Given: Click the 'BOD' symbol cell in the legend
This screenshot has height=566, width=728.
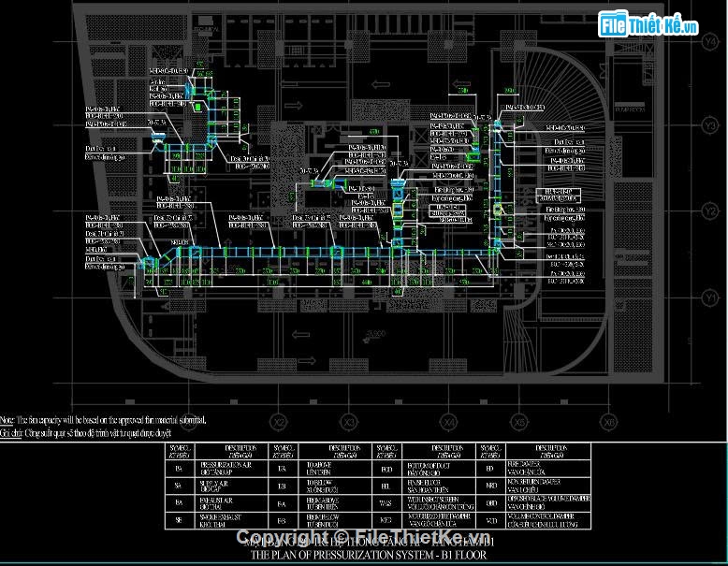Looking at the screenshot, I should (x=387, y=469).
